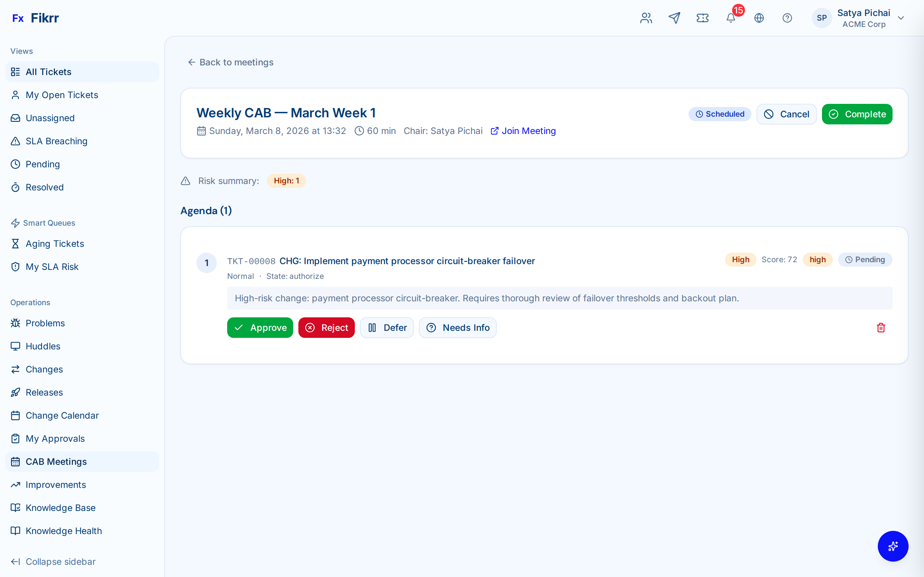The width and height of the screenshot is (924, 577).
Task: Switch to the CAB Meetings section
Action: tap(56, 461)
